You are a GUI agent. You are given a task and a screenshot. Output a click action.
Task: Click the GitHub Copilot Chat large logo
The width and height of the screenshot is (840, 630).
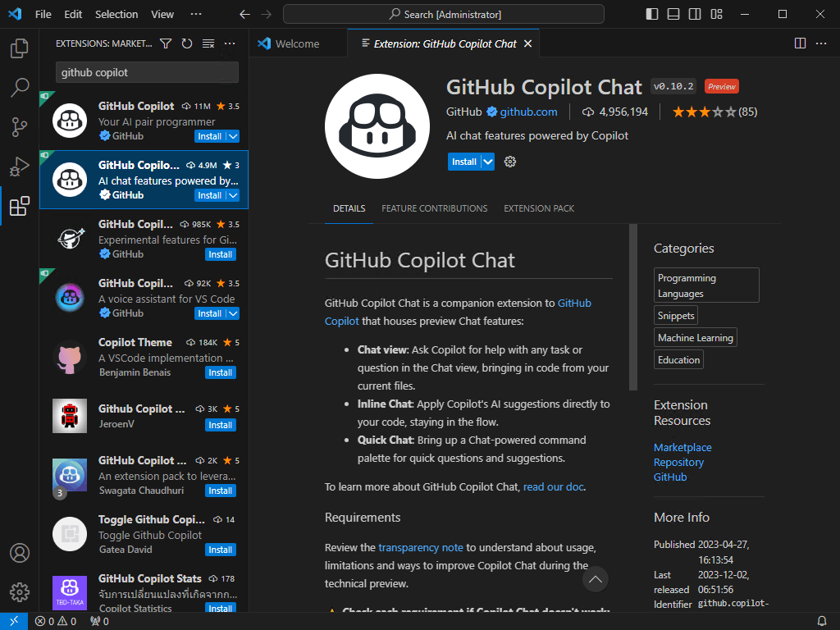click(377, 126)
